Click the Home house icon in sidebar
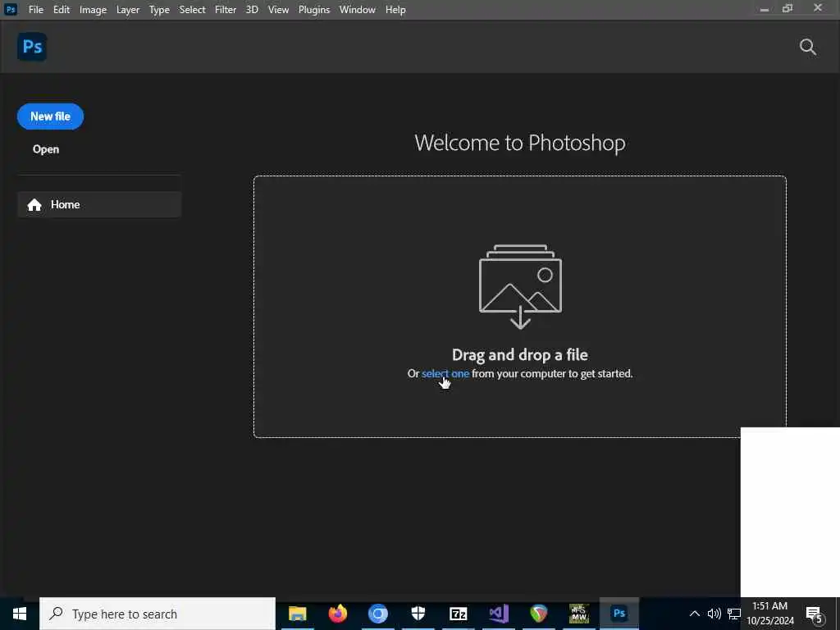This screenshot has height=630, width=840. tap(34, 204)
